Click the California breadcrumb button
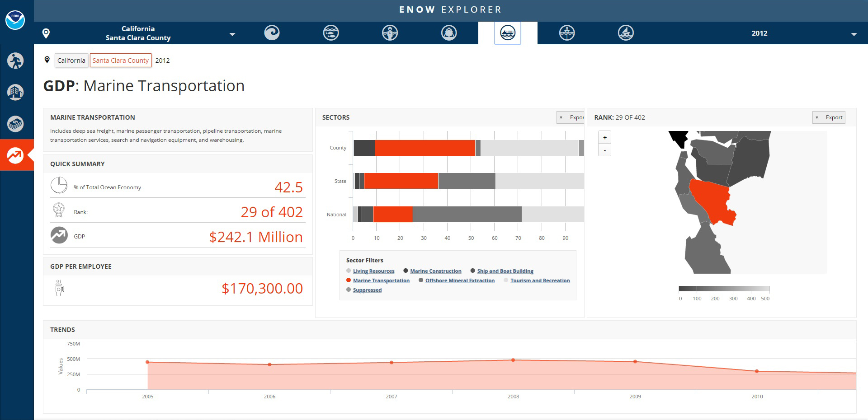 [71, 61]
